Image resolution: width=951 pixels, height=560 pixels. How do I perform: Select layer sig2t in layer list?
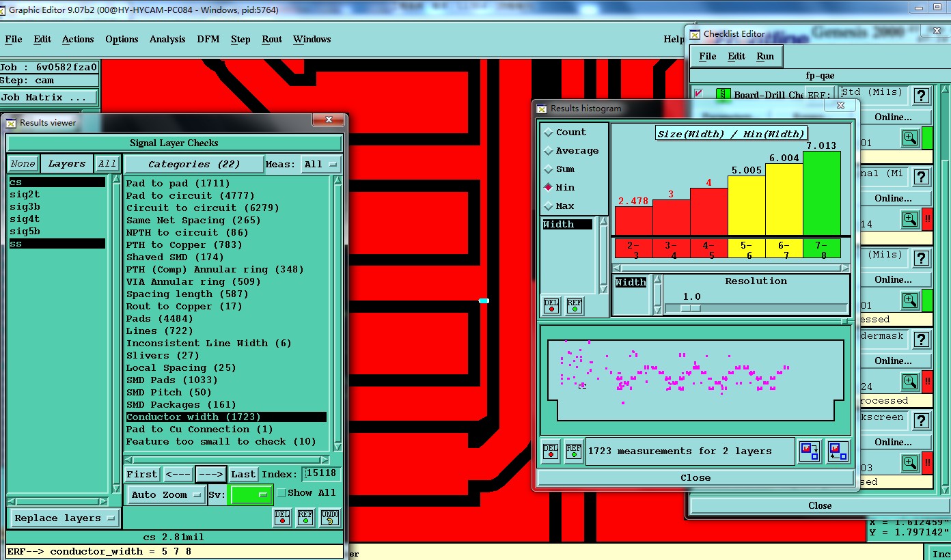pyautogui.click(x=57, y=195)
